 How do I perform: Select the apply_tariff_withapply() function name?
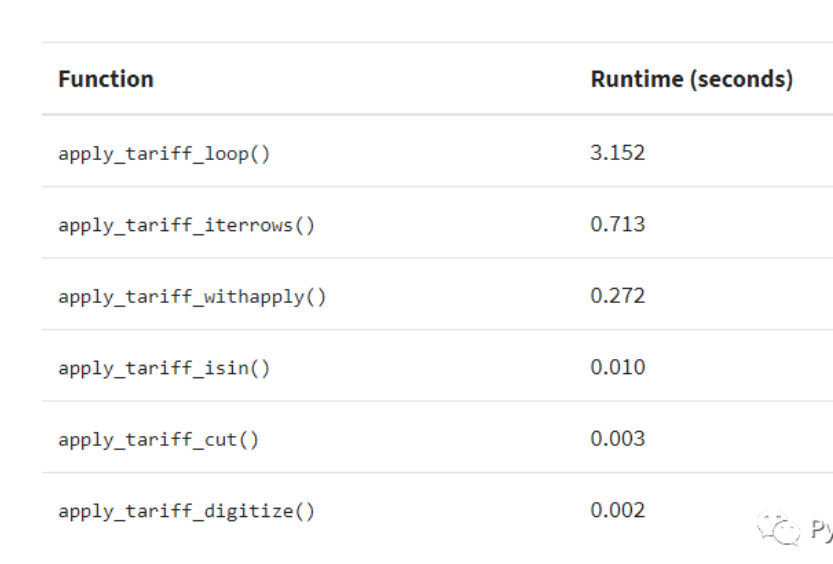pos(192,297)
